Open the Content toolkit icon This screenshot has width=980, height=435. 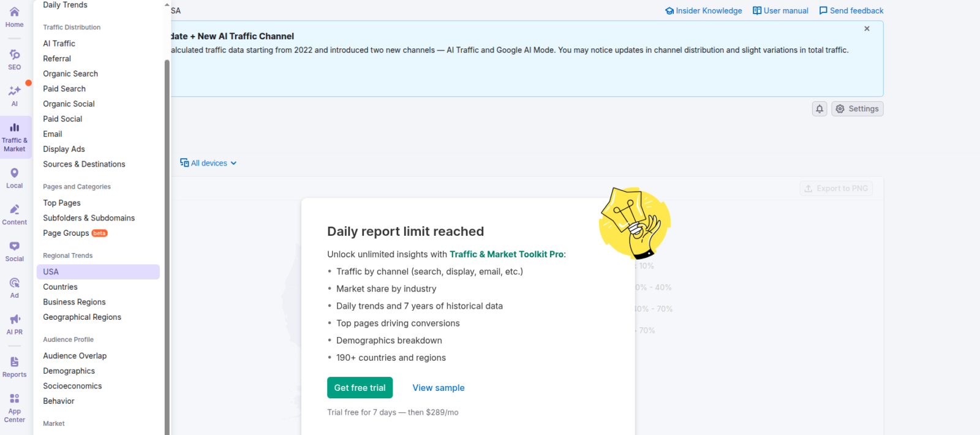15,214
